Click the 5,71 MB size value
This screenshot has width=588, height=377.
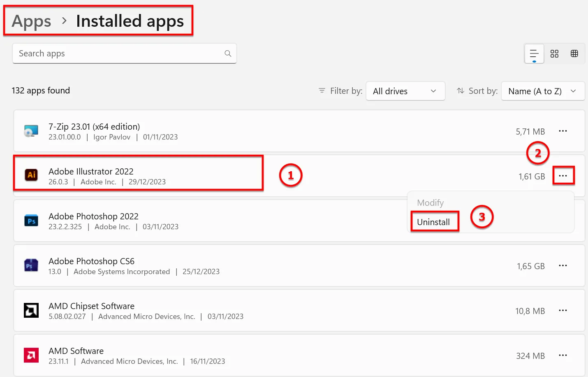click(x=530, y=132)
